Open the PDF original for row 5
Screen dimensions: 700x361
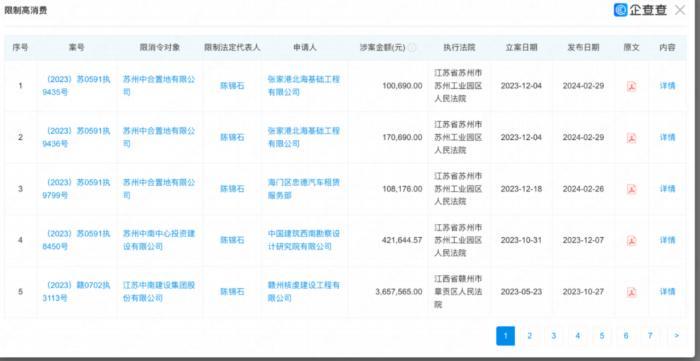(631, 292)
